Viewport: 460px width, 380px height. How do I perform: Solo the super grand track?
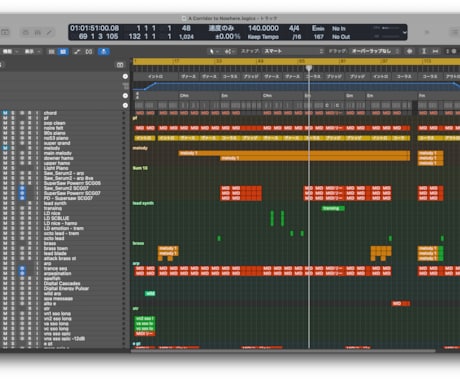pos(13,143)
